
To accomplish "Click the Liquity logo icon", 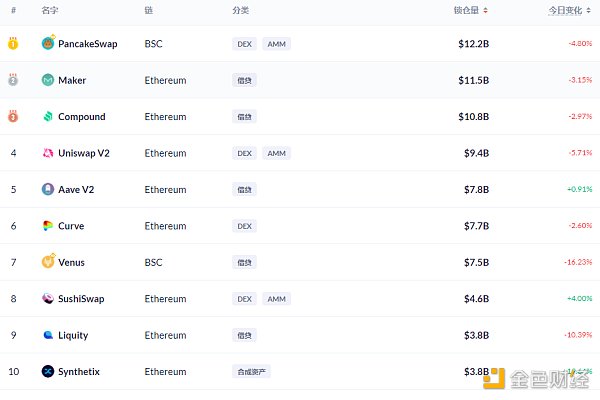I will (x=48, y=335).
